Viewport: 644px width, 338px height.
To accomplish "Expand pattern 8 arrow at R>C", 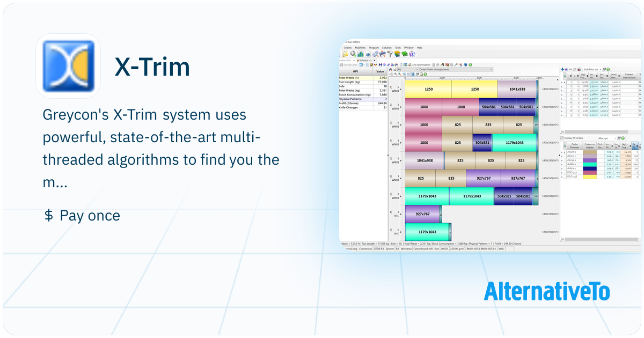I will [x=401, y=214].
